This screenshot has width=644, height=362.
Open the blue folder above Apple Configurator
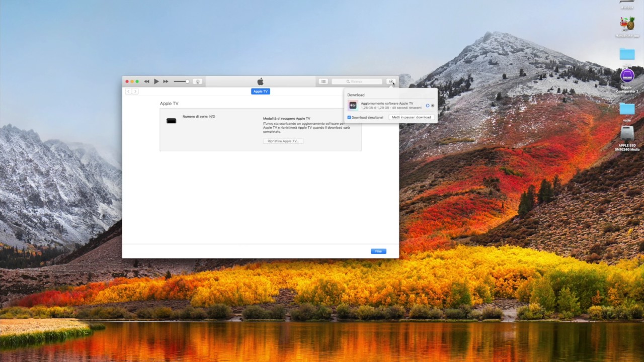627,54
